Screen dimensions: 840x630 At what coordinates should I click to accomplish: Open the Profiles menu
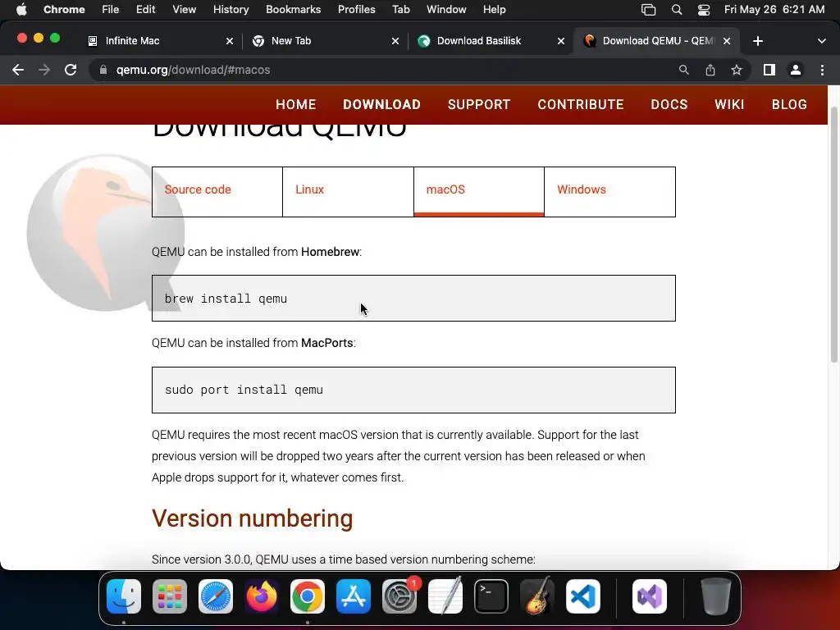[x=356, y=10]
